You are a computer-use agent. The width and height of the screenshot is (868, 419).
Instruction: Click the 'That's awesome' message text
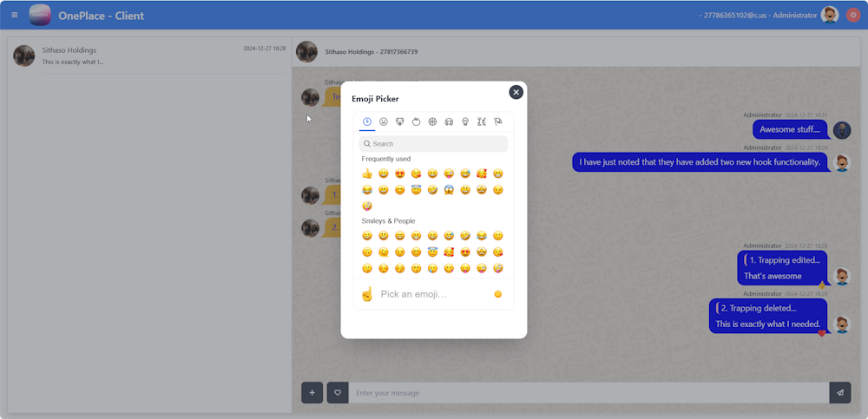point(773,276)
